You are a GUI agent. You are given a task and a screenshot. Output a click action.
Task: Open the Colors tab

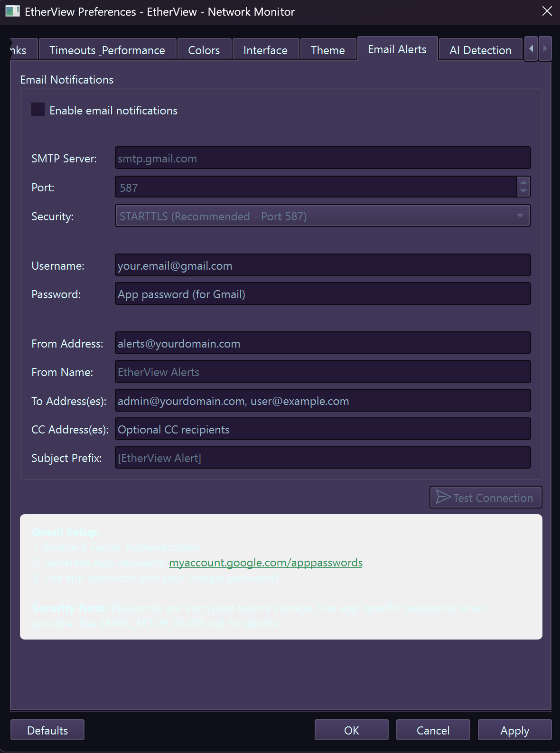click(x=204, y=50)
